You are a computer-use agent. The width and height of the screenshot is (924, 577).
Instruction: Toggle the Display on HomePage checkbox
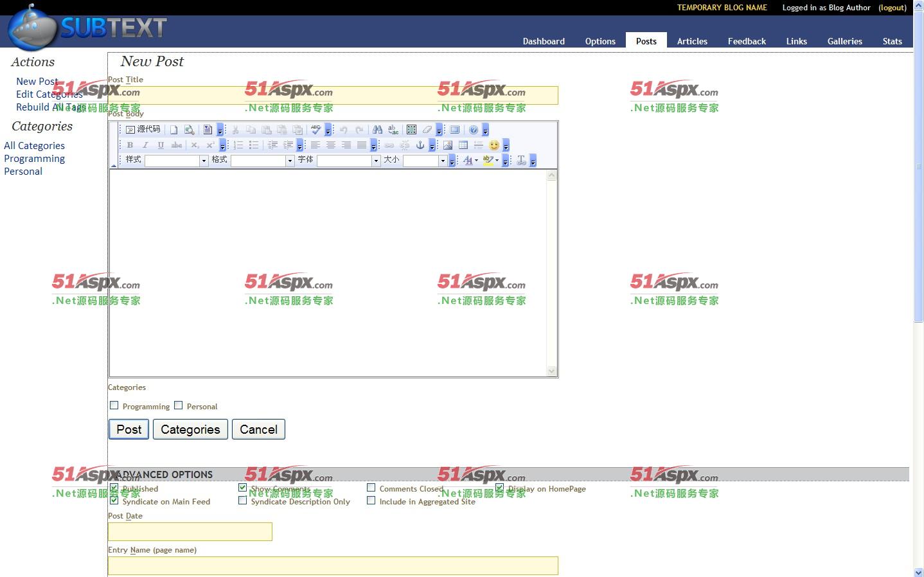click(500, 488)
